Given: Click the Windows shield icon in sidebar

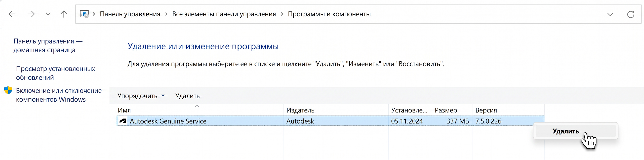Looking at the screenshot, I should coord(8,90).
